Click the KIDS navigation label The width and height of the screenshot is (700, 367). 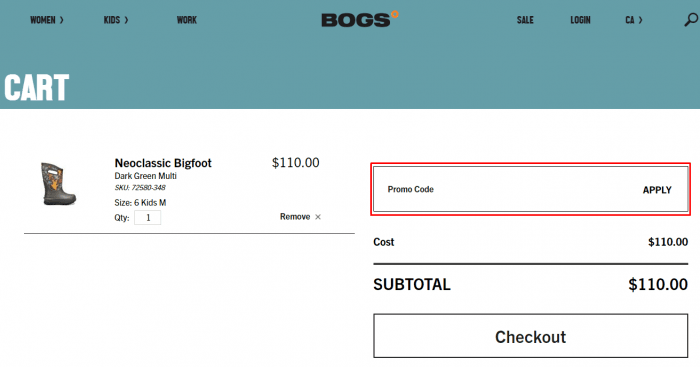tap(112, 20)
